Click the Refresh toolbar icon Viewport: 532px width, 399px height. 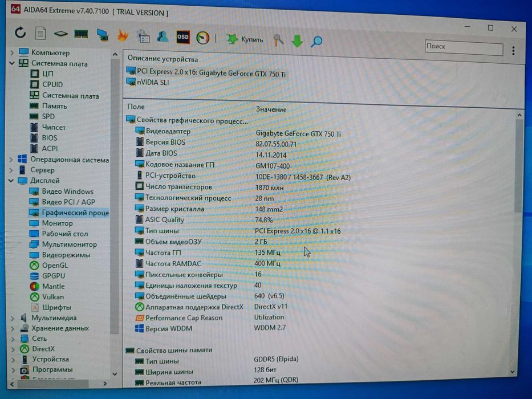[21, 32]
